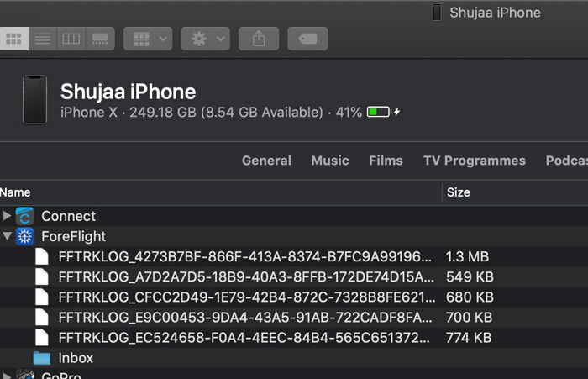Sort files by Name column header

pyautogui.click(x=15, y=192)
